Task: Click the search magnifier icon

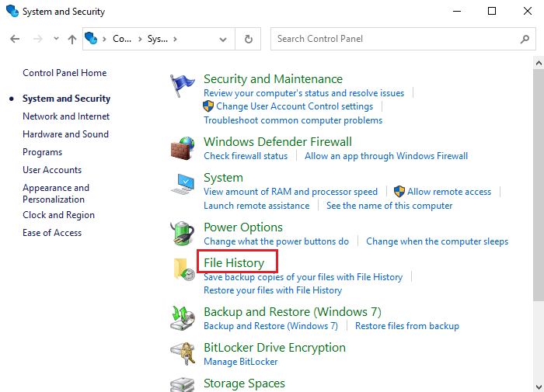Action: click(525, 39)
